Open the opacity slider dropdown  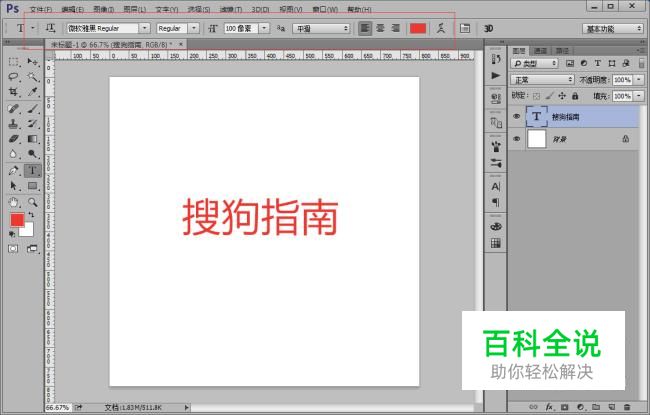(639, 80)
